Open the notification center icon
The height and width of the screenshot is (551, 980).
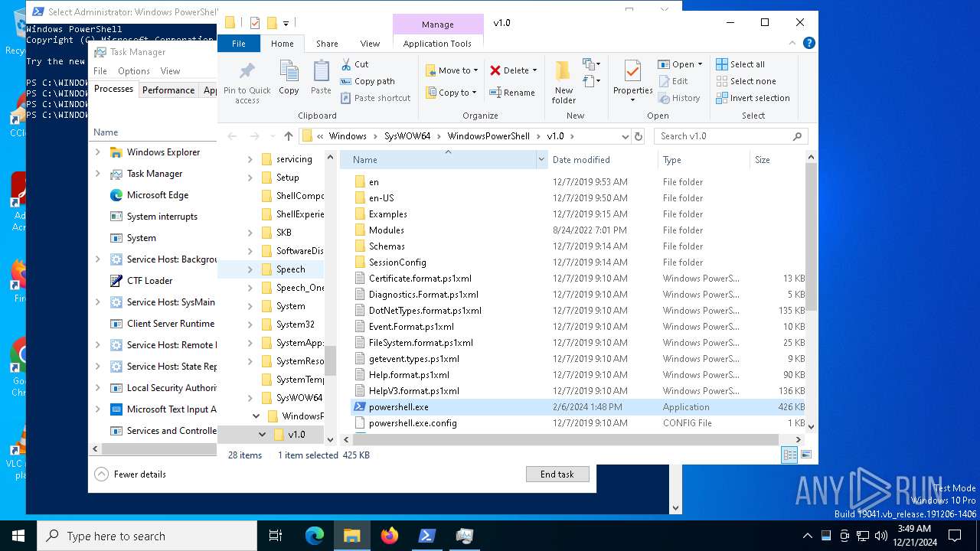coord(955,536)
